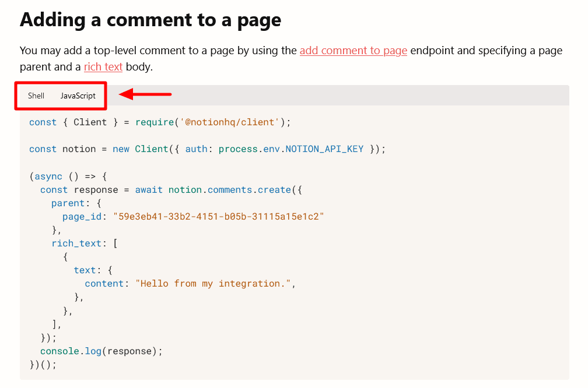
Task: Follow the 'rich text' link
Action: pyautogui.click(x=103, y=67)
